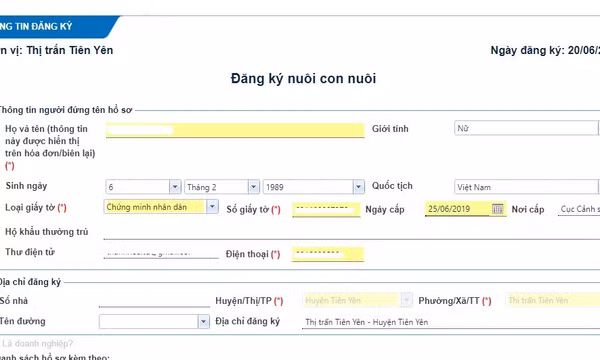600x360 pixels.
Task: Expand the birth day dropdown showing 6
Action: (x=175, y=187)
